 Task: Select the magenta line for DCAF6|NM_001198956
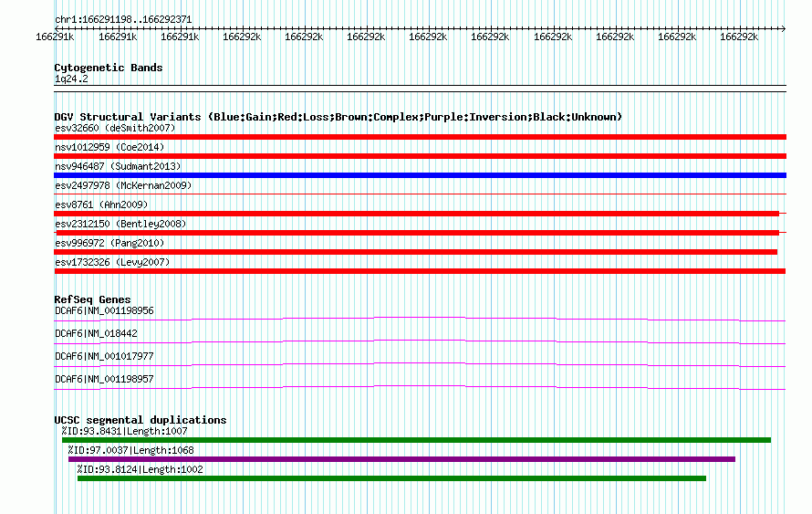pyautogui.click(x=420, y=319)
